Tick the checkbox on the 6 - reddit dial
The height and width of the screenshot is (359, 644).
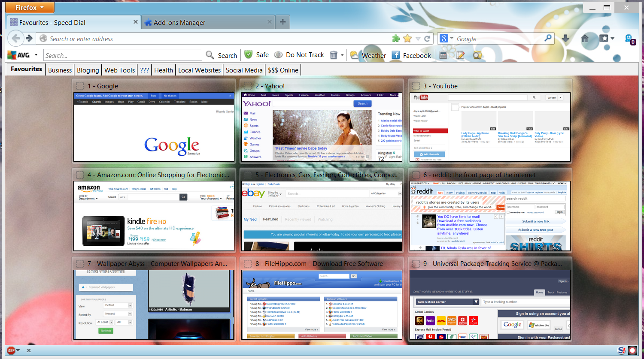point(416,175)
